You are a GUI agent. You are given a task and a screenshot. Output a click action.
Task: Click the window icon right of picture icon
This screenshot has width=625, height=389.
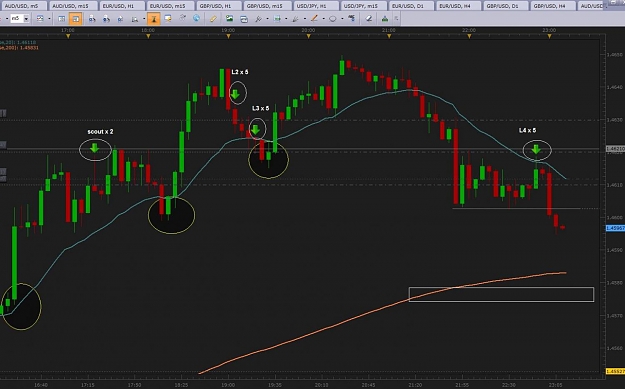pos(244,19)
